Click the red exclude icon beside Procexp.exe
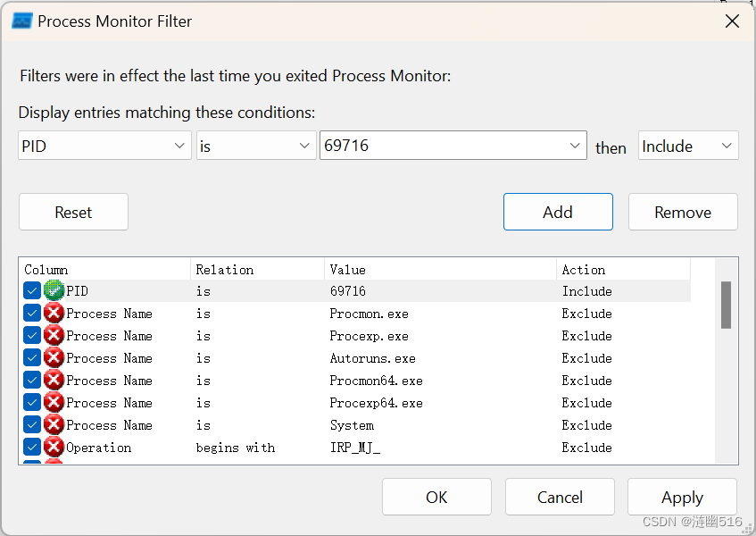Viewport: 756px width, 536px height. tap(54, 335)
